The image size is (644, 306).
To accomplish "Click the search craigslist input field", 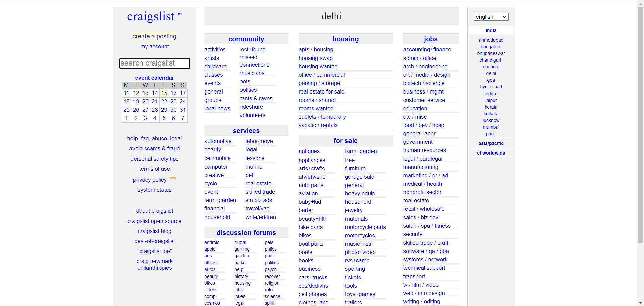I will [155, 63].
